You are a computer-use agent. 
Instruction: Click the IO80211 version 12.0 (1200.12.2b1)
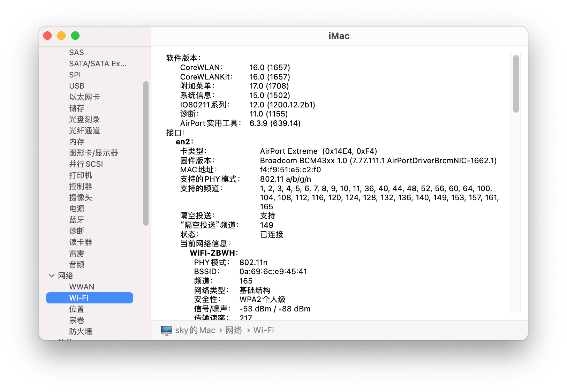click(x=282, y=105)
